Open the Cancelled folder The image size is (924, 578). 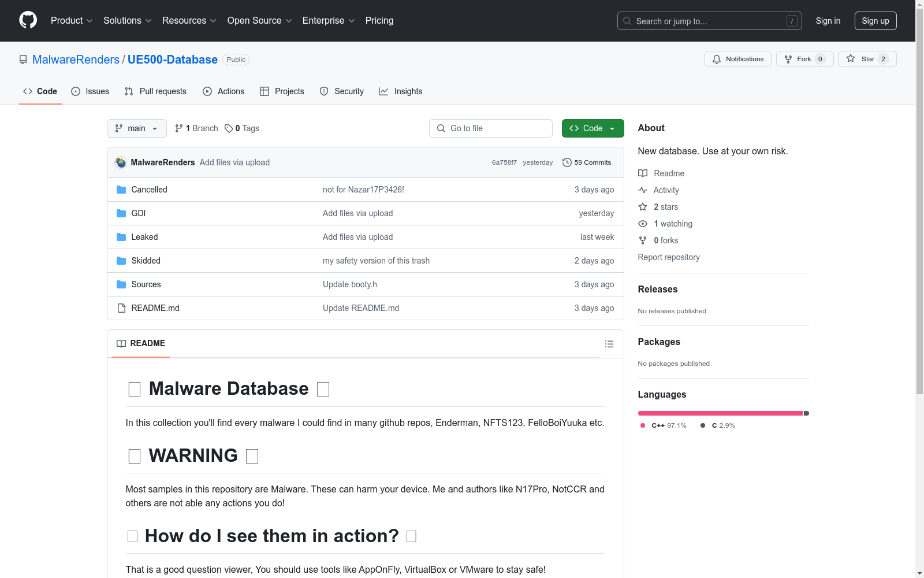(149, 190)
